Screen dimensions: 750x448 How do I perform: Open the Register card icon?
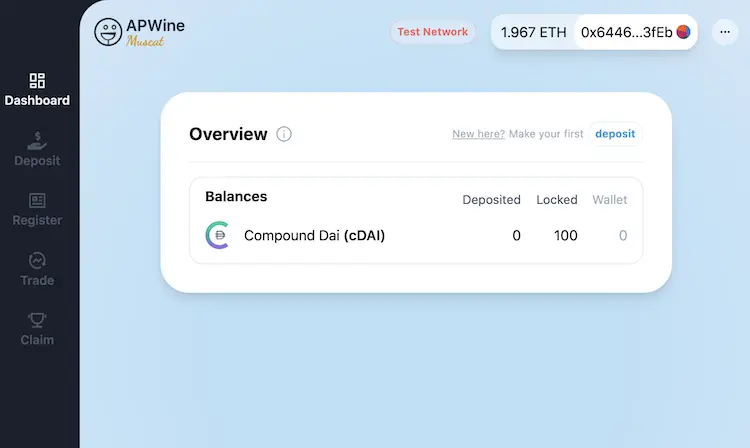click(x=37, y=200)
